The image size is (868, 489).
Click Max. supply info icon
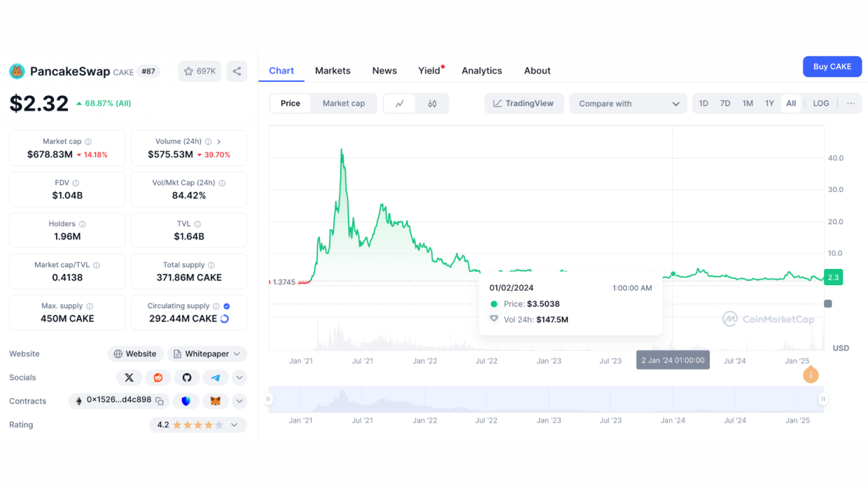pyautogui.click(x=89, y=306)
